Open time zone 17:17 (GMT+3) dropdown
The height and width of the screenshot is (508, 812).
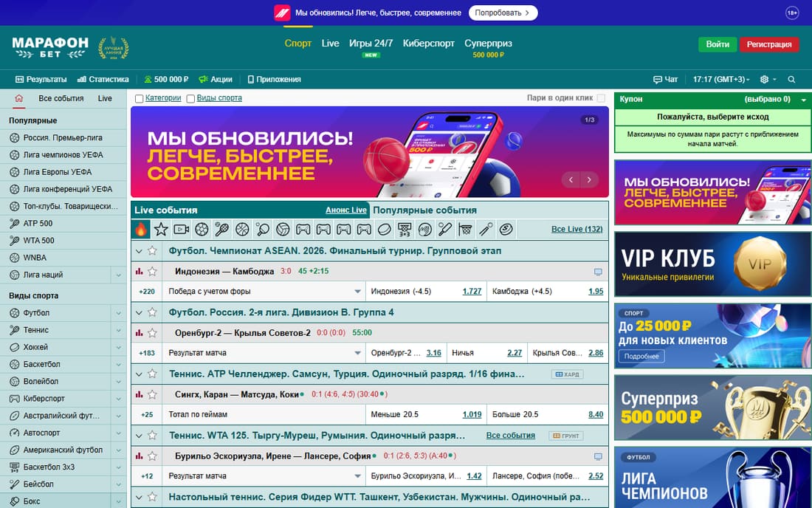pos(721,79)
